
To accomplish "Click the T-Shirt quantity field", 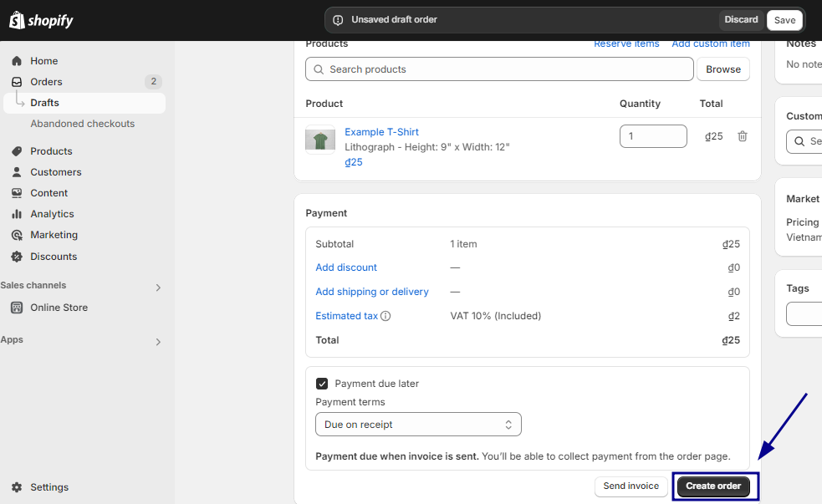I will coord(653,136).
